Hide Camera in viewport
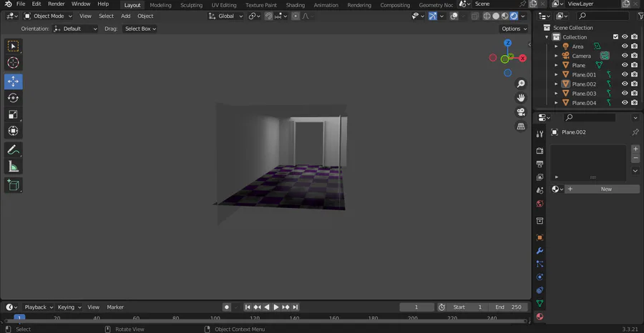The image size is (644, 333). click(625, 56)
